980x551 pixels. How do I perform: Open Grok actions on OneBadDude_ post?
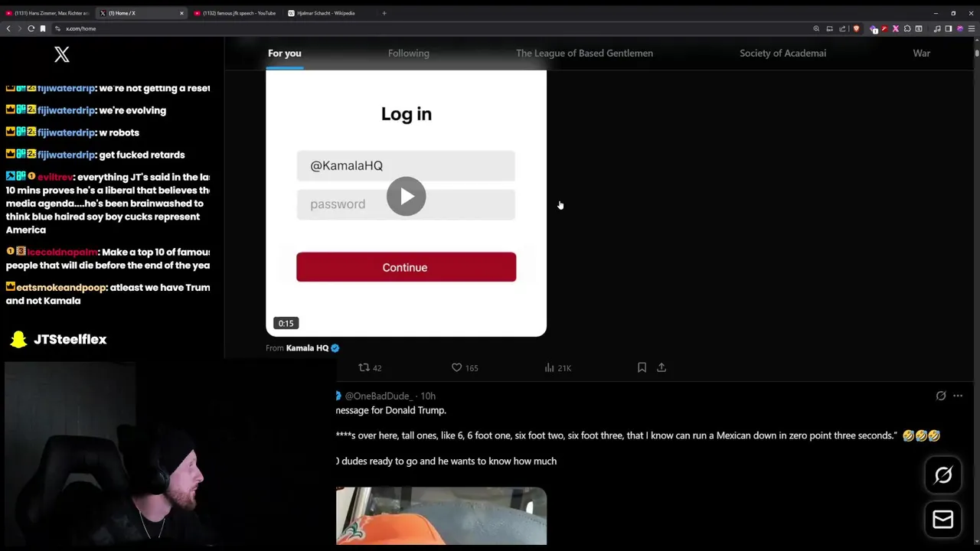pos(941,396)
